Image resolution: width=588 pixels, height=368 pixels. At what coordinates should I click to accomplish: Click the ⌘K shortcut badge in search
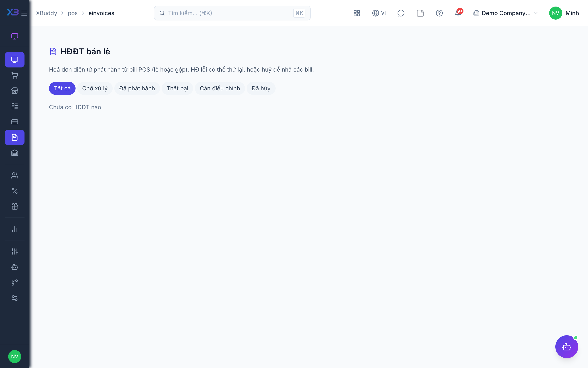click(299, 13)
